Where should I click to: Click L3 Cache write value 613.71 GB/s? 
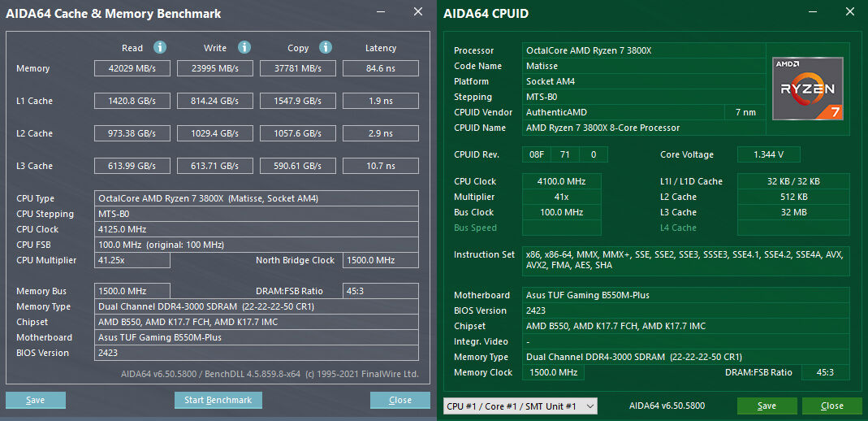(x=215, y=166)
